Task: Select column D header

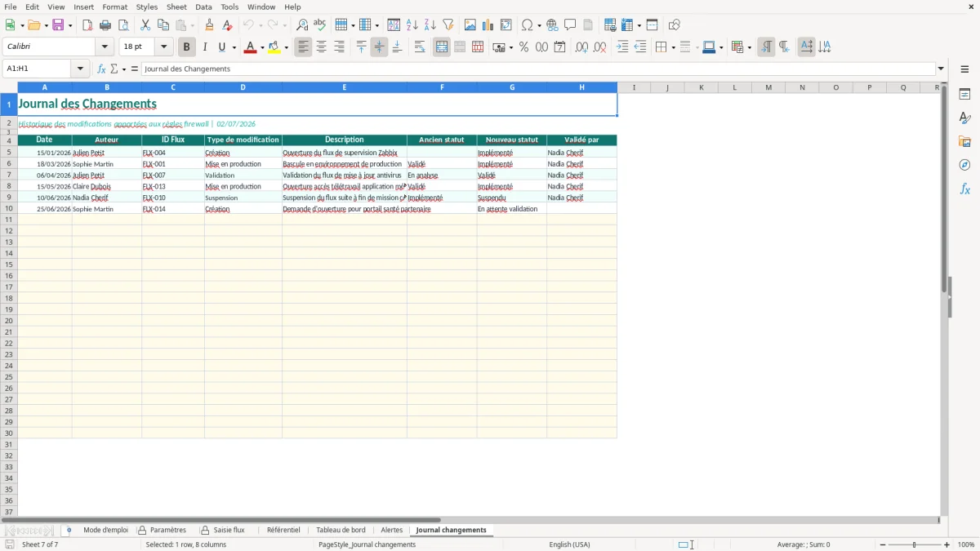Action: [243, 87]
